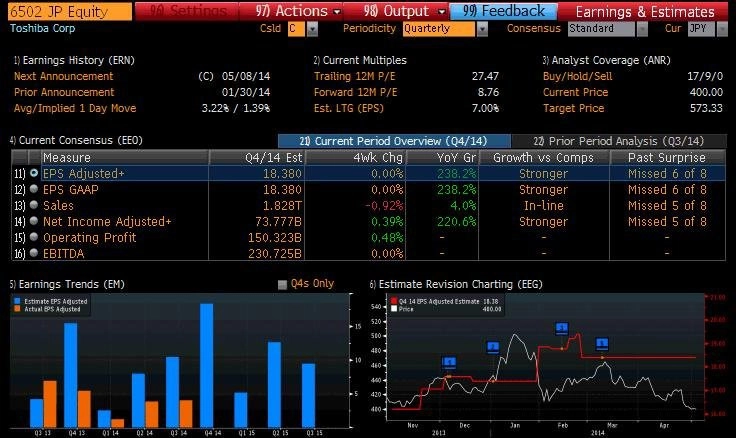Select the Sales radio button

coord(34,205)
